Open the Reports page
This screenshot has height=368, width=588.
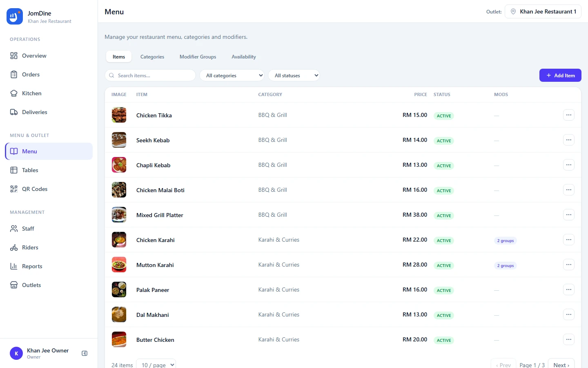click(x=49, y=266)
